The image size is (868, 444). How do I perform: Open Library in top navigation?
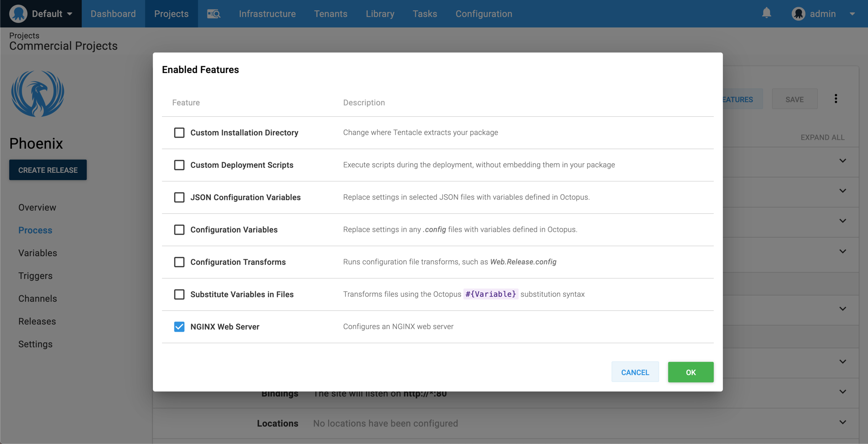coord(380,14)
